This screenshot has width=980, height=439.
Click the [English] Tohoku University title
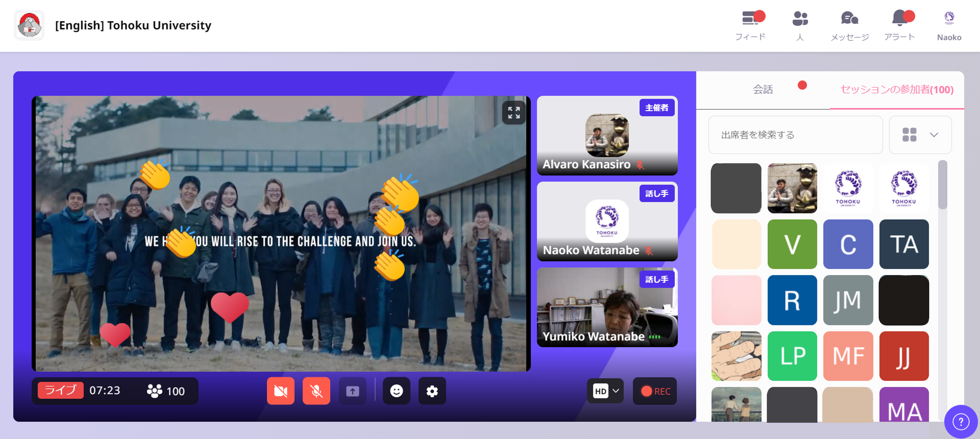pyautogui.click(x=133, y=25)
